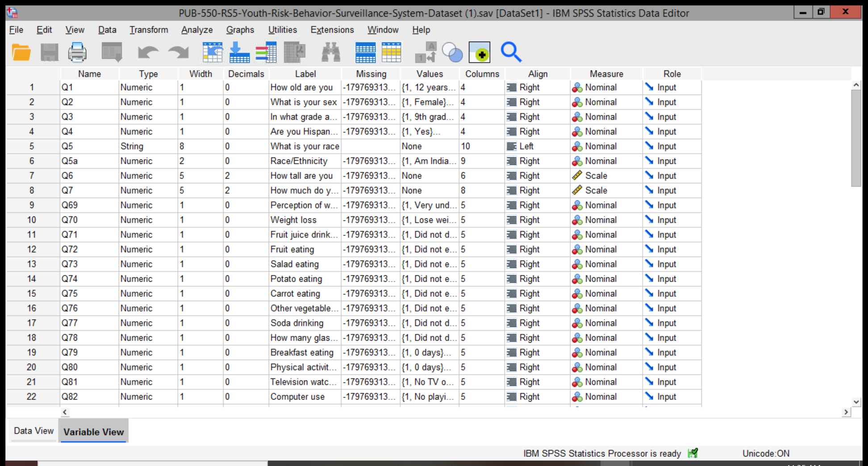The image size is (868, 466).
Task: Open the Align dropdown for the Q5 row
Action: coord(536,146)
